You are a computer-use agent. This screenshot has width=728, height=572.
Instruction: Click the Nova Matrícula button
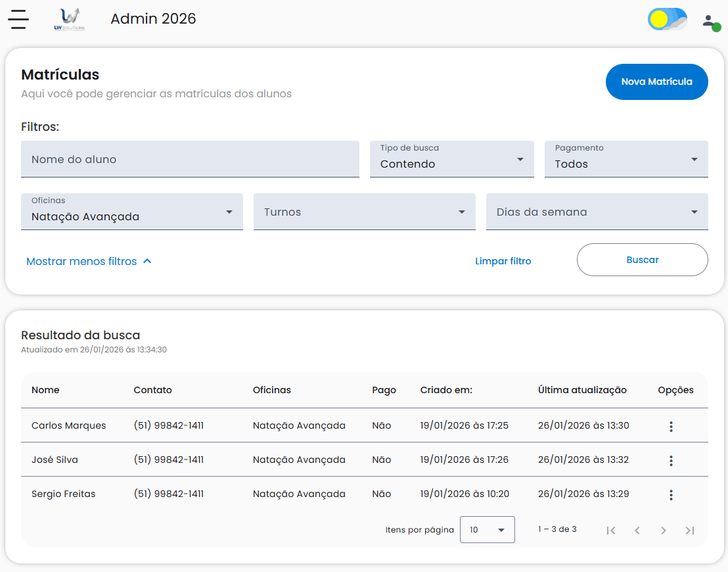(656, 82)
